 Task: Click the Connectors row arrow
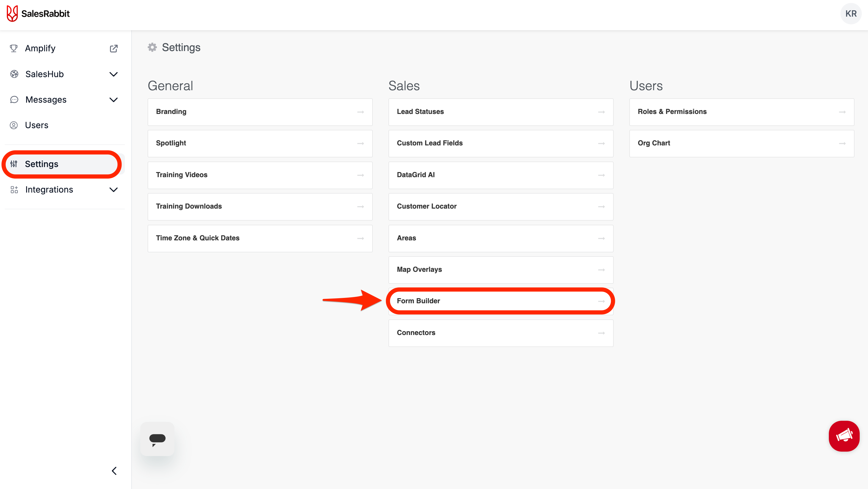pyautogui.click(x=601, y=333)
